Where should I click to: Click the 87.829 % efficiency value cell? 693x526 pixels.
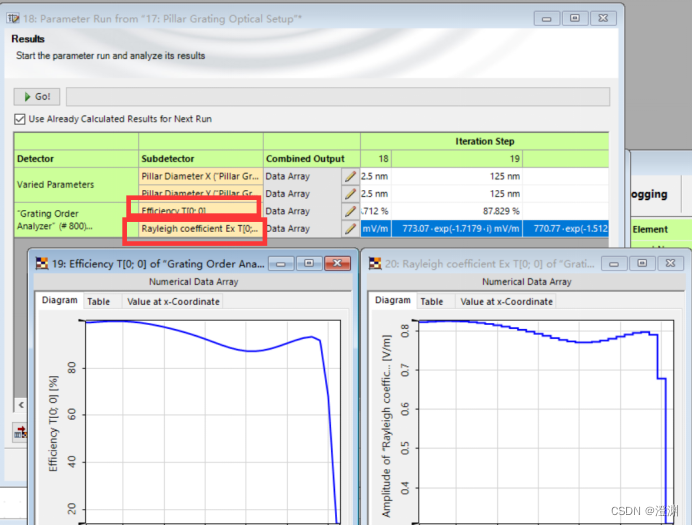[x=457, y=211]
